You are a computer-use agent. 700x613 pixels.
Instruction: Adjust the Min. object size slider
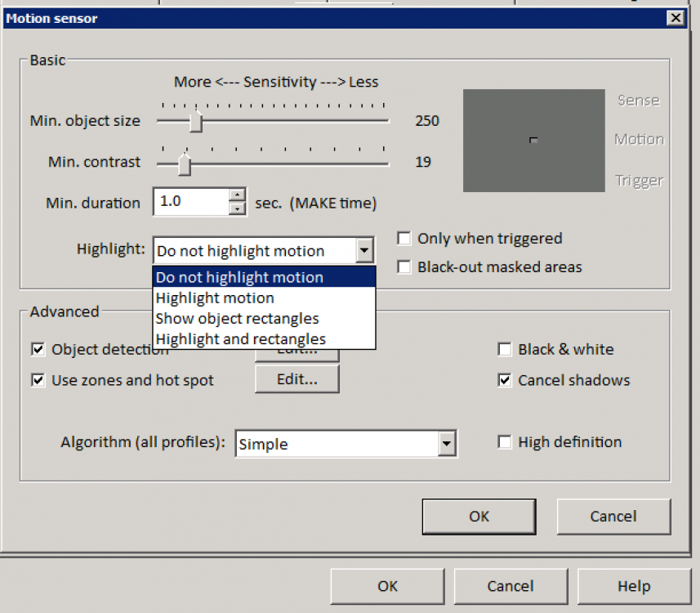point(195,122)
